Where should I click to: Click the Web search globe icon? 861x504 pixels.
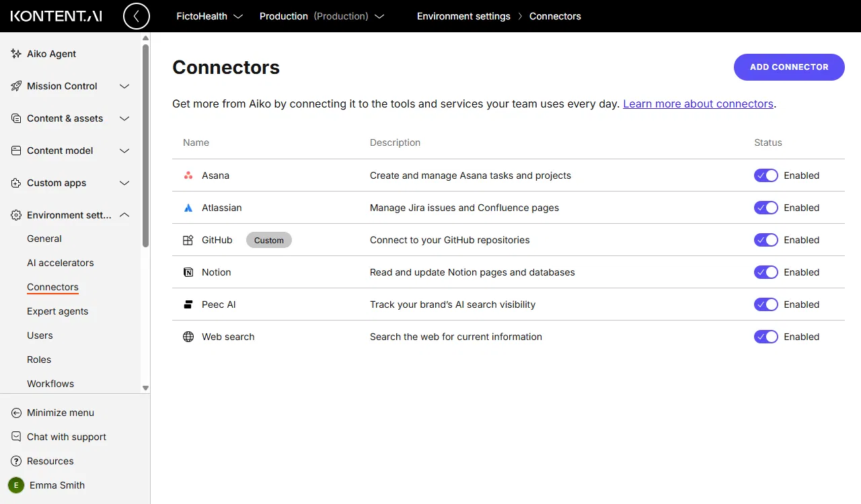coord(188,337)
